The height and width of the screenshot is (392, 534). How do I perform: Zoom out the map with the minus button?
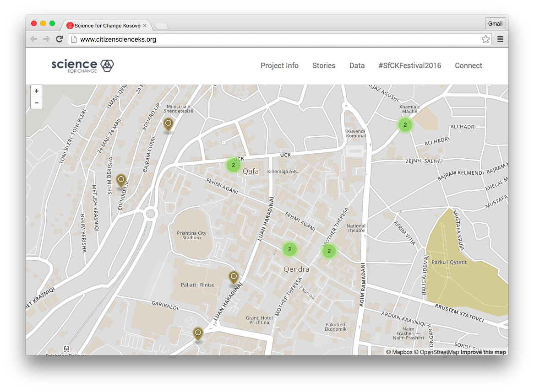coord(37,103)
